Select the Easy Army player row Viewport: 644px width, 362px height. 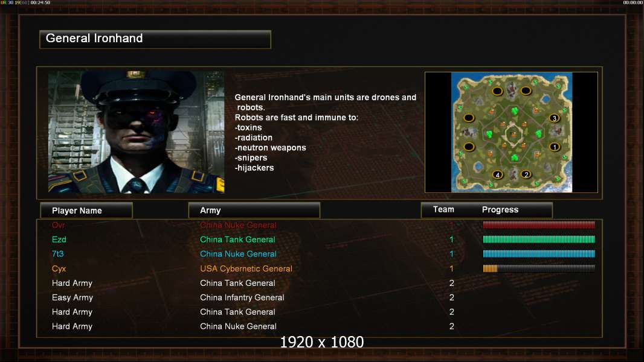[319, 297]
